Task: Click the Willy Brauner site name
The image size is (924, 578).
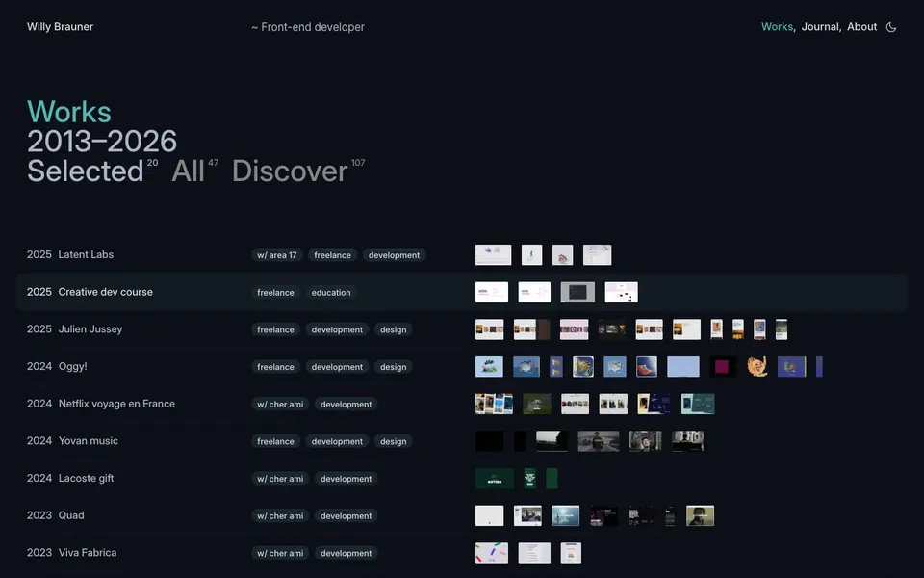Action: [x=60, y=27]
